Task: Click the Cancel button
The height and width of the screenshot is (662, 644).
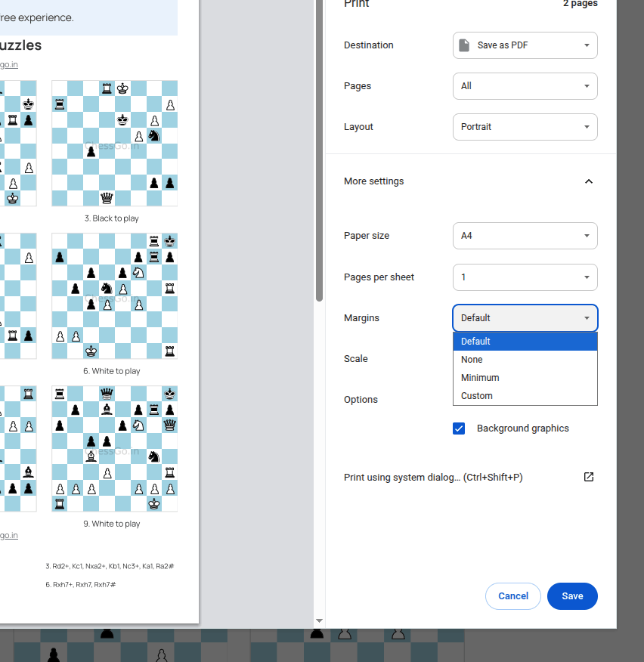Action: coord(512,596)
